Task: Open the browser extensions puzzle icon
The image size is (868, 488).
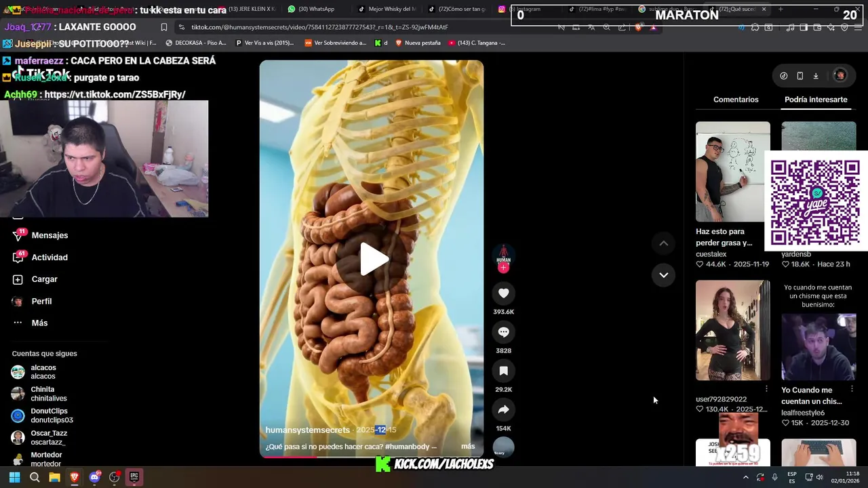Action: (755, 27)
